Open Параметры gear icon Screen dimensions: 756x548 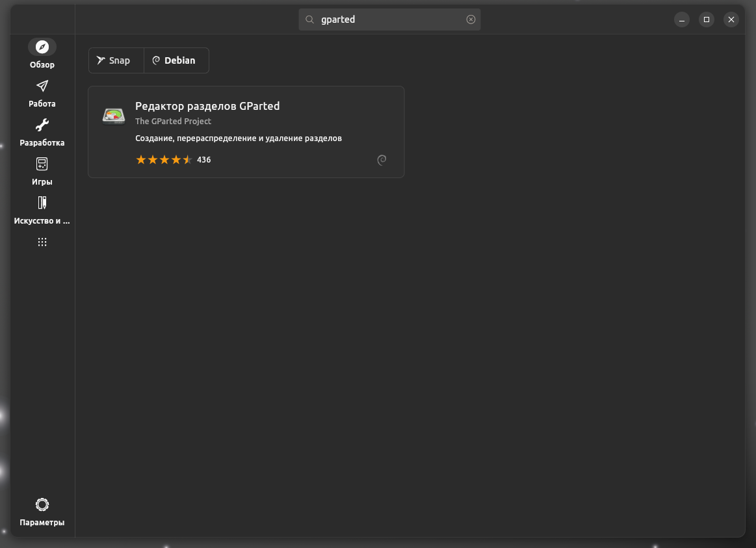[x=42, y=504]
